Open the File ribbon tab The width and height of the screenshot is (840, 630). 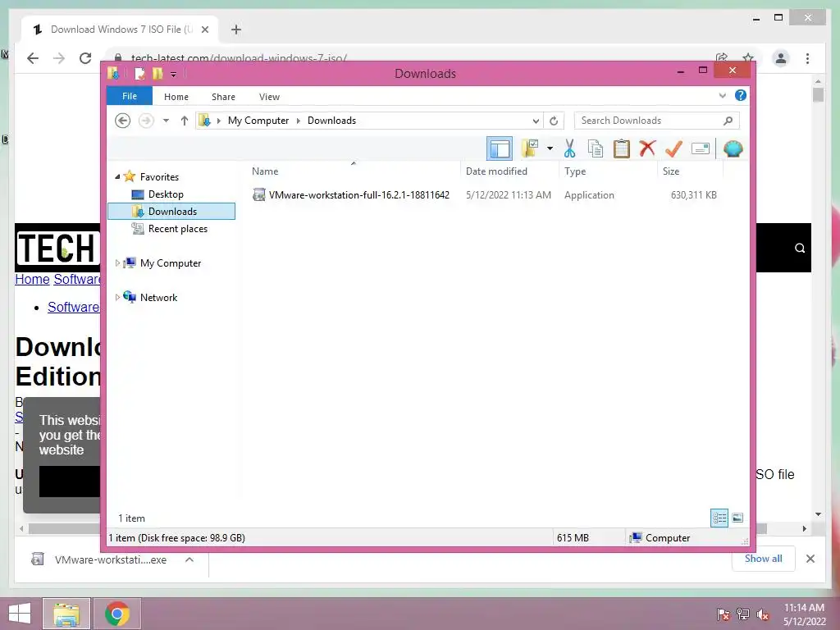(x=129, y=97)
